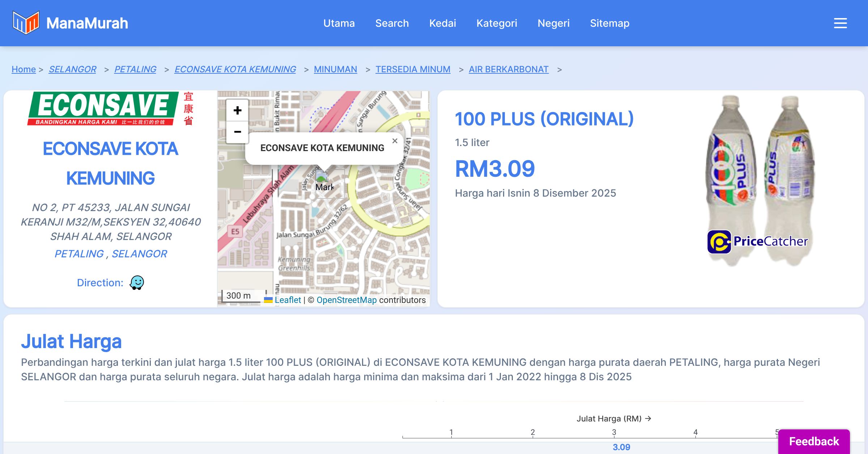Open the Leaflet attribution link
Viewport: 868px width, 454px height.
288,300
